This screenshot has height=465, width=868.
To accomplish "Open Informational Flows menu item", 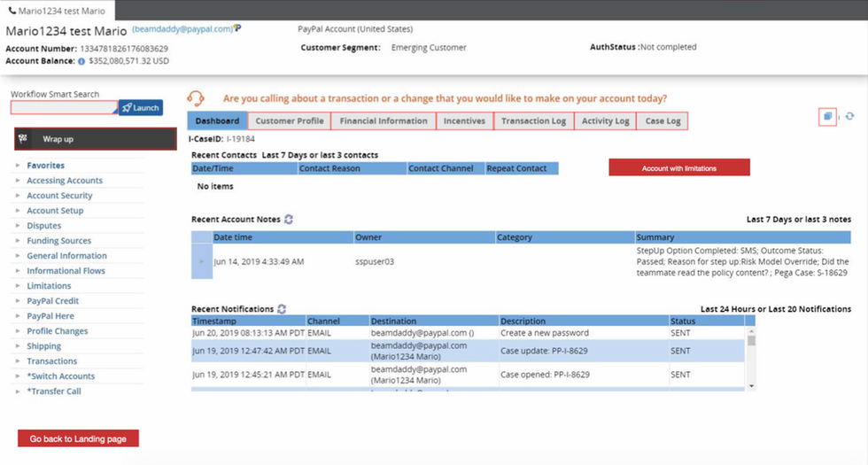I will click(66, 271).
